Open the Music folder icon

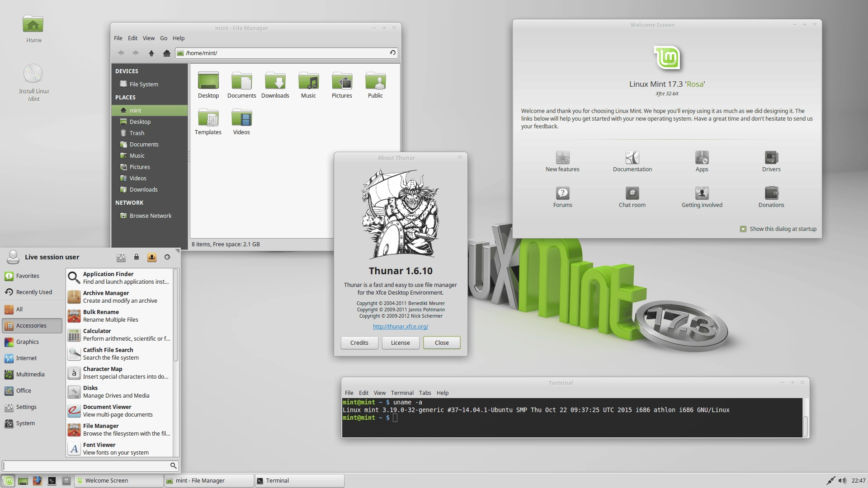click(x=309, y=84)
